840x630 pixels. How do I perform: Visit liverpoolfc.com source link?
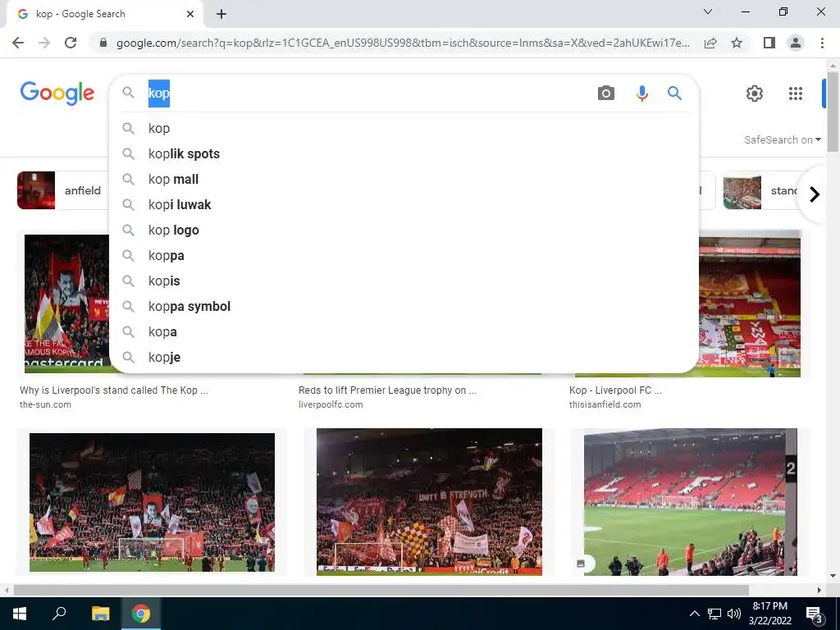click(x=331, y=404)
